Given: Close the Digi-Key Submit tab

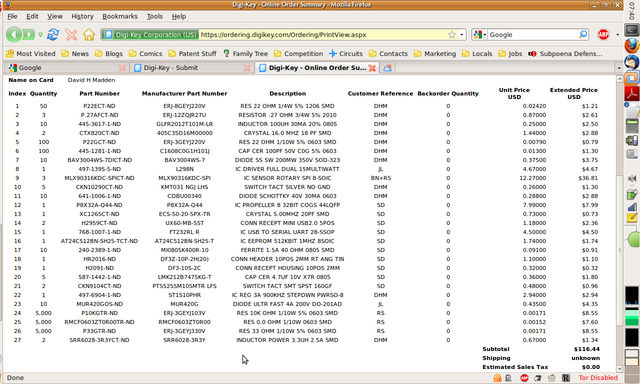Looking at the screenshot, I should pyautogui.click(x=247, y=68).
